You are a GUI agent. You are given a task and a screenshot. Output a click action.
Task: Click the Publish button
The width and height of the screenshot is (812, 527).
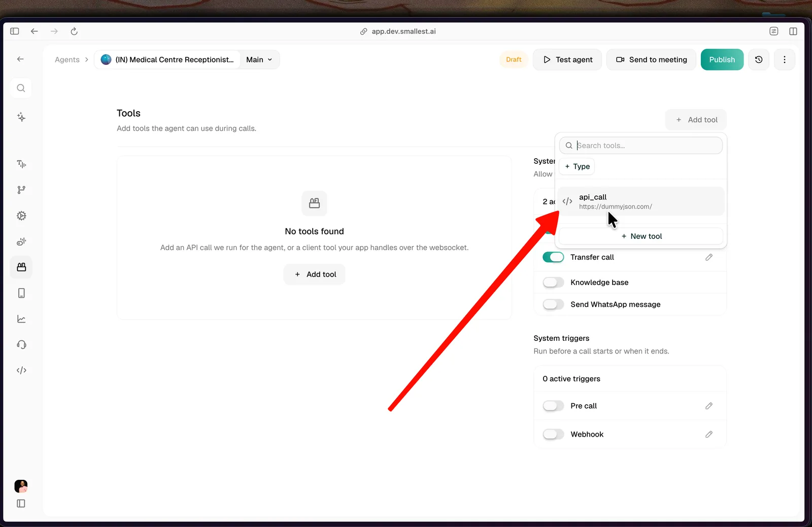coord(722,60)
